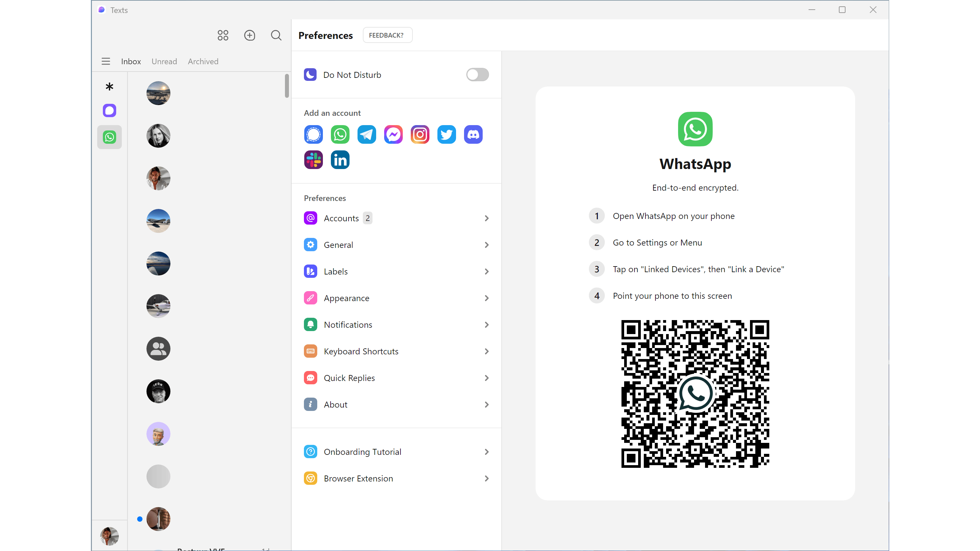Open the hamburger sidebar menu
Screen dimensions: 980x551
tap(106, 61)
